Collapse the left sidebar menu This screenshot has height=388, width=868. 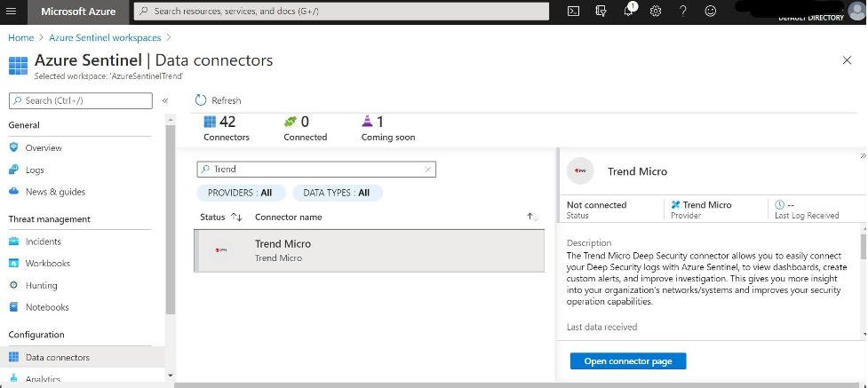click(165, 100)
